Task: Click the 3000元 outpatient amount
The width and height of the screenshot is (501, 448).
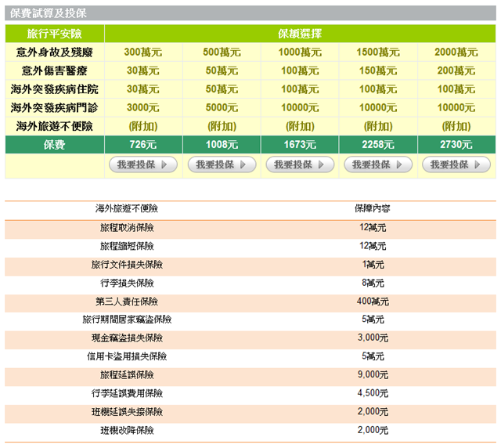Action: click(143, 108)
